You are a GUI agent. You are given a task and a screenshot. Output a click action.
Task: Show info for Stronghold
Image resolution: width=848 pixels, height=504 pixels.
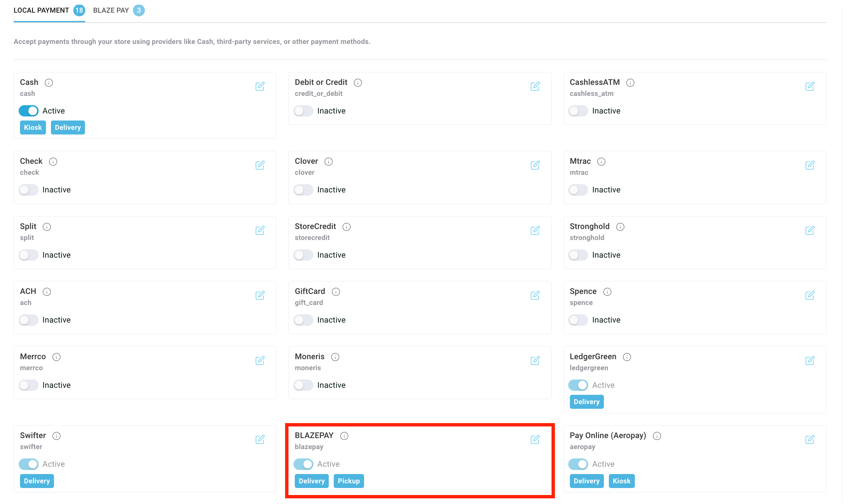click(621, 226)
